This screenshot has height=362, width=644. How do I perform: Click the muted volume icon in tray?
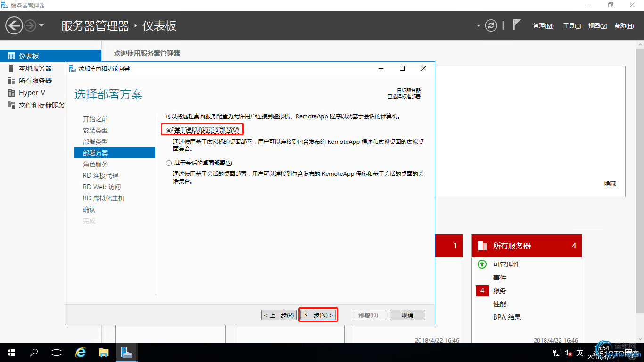568,353
